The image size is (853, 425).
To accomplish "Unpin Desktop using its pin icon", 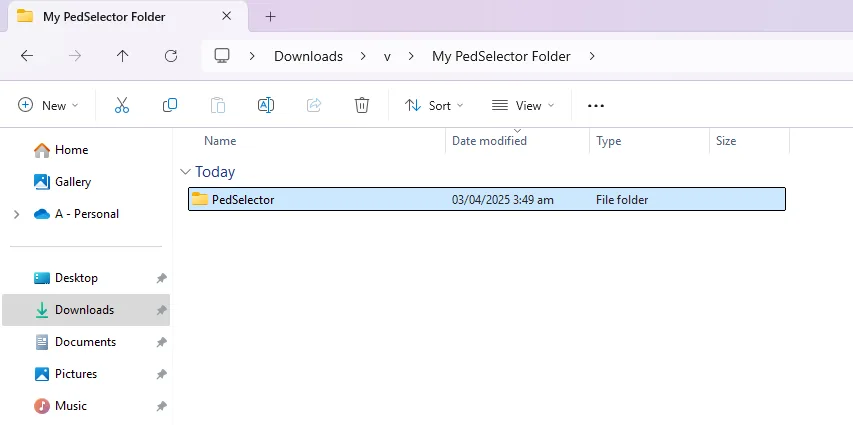I will [x=161, y=278].
